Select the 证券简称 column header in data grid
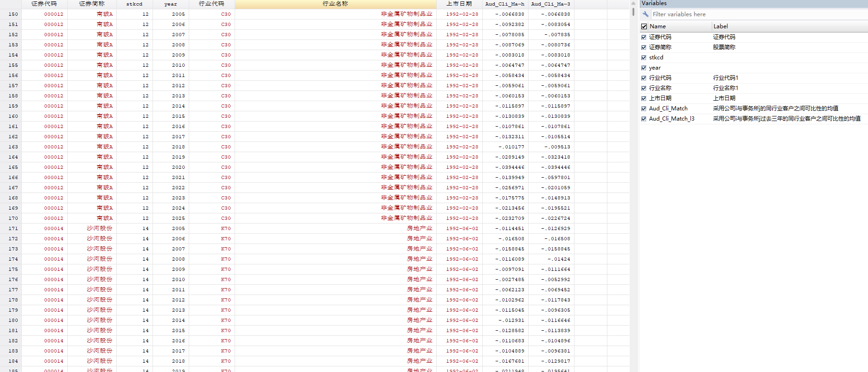 click(x=92, y=4)
